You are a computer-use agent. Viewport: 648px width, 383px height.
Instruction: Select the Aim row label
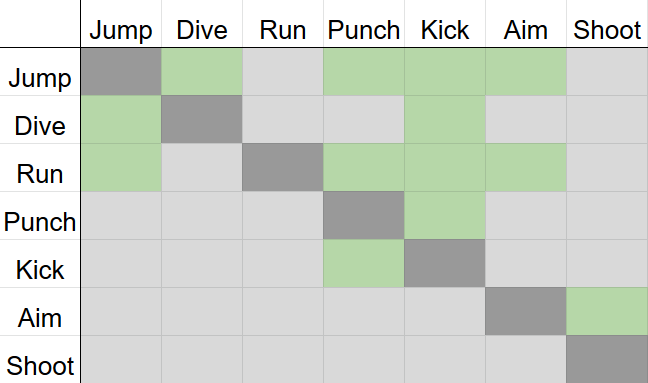tap(40, 318)
